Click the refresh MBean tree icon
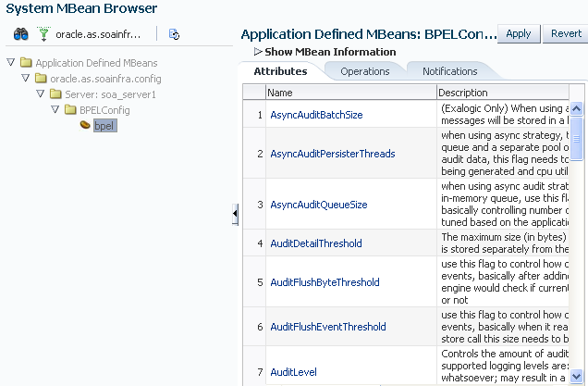Viewport: 588px width, 386px height. pyautogui.click(x=174, y=34)
